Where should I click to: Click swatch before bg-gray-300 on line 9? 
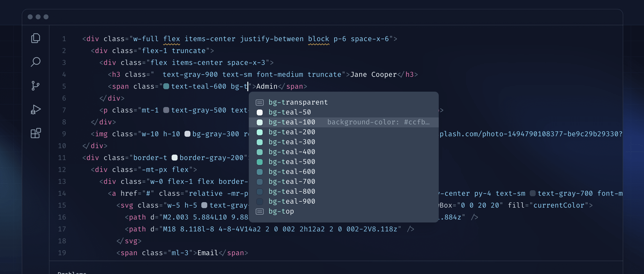pos(187,134)
